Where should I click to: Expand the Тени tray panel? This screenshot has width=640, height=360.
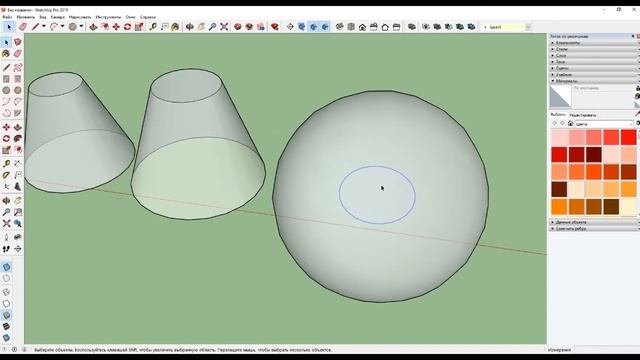point(594,62)
